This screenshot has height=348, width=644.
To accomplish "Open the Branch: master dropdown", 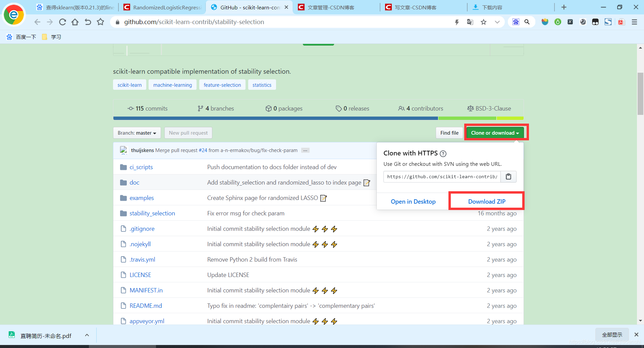I will (x=137, y=133).
